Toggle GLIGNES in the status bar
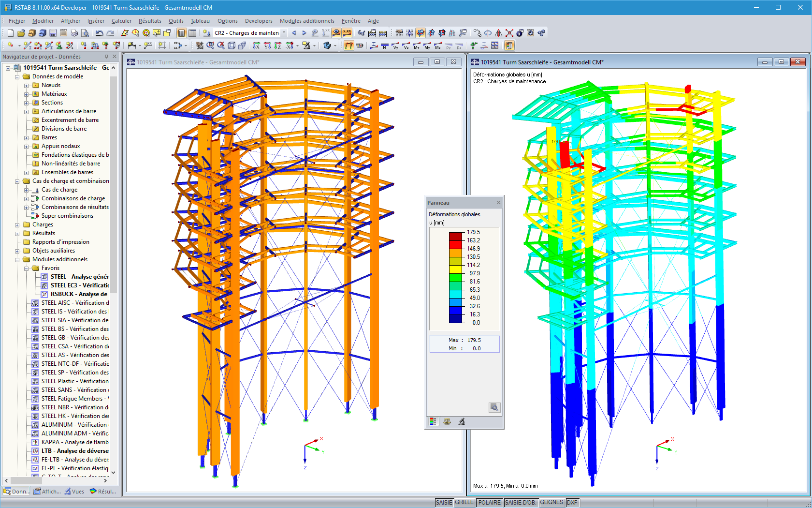Screen dimensions: 812x508 click(x=551, y=503)
